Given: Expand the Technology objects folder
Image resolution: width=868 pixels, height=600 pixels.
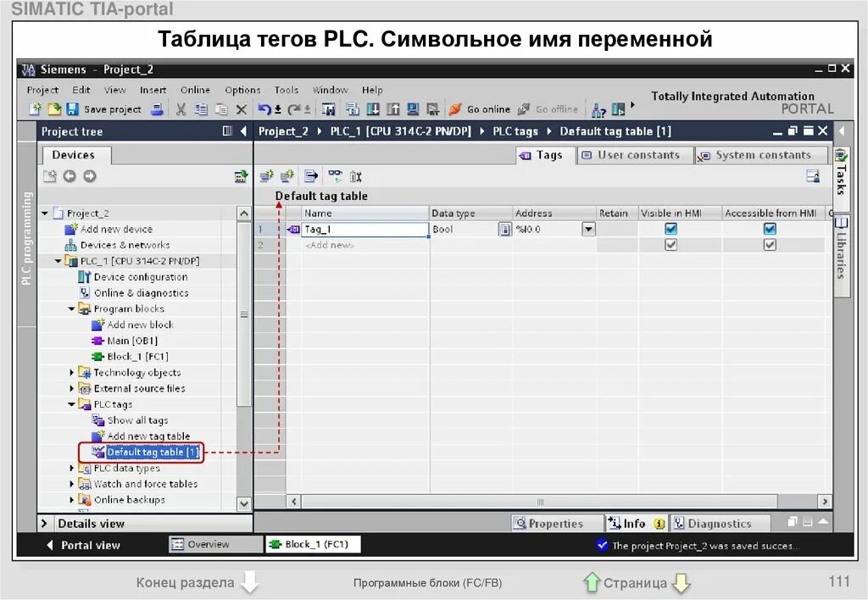Looking at the screenshot, I should [x=71, y=373].
